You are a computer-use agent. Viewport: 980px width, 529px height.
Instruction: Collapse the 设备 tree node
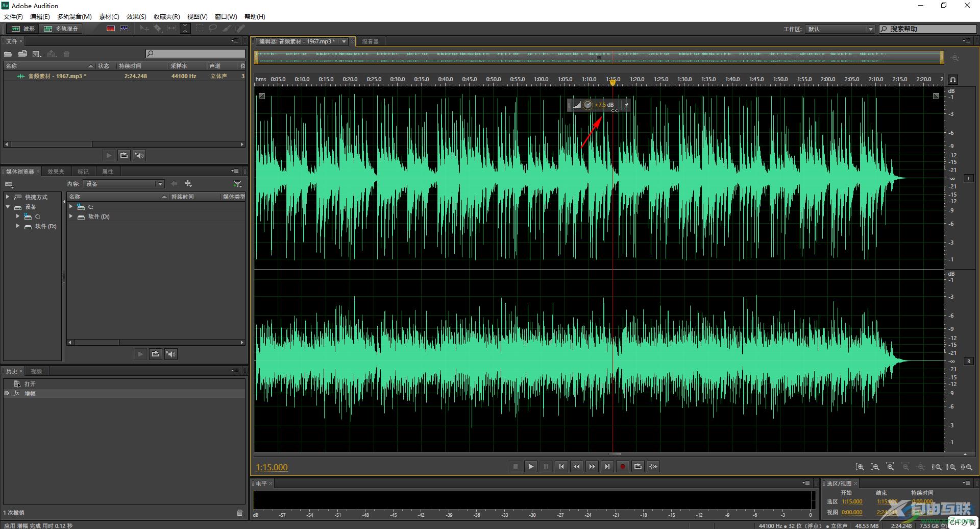pyautogui.click(x=8, y=207)
